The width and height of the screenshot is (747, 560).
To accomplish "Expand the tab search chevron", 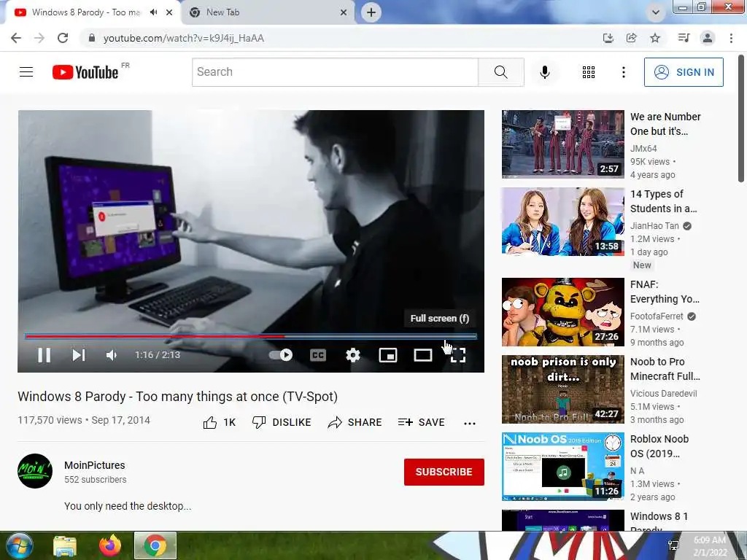I will pos(656,12).
